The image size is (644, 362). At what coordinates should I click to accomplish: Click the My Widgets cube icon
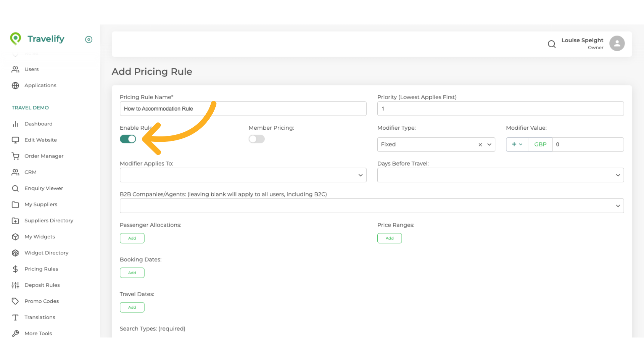(15, 237)
